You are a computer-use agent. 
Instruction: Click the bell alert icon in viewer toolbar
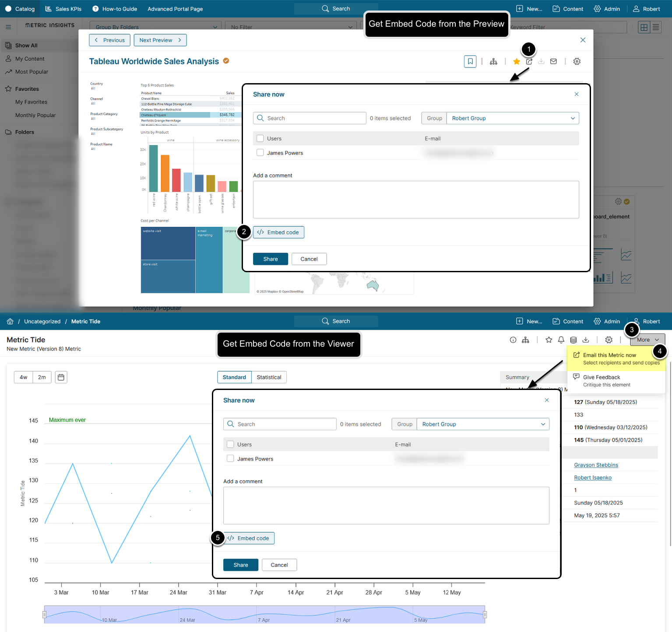coord(561,340)
